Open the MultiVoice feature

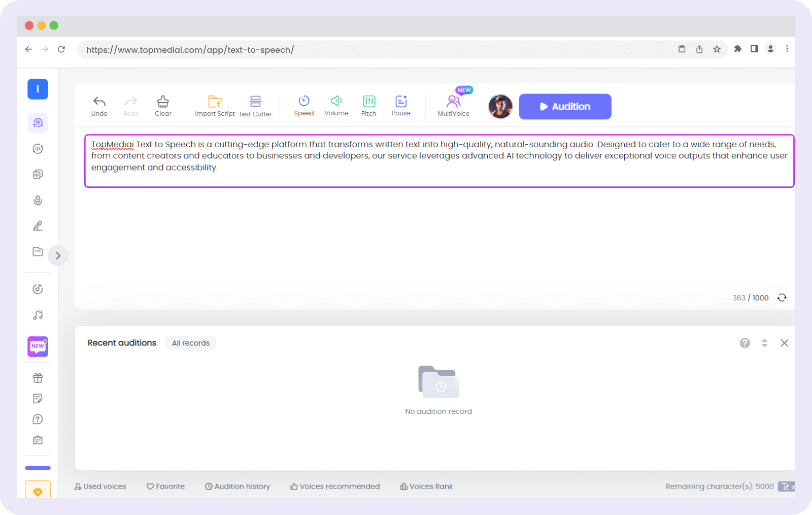pyautogui.click(x=454, y=106)
